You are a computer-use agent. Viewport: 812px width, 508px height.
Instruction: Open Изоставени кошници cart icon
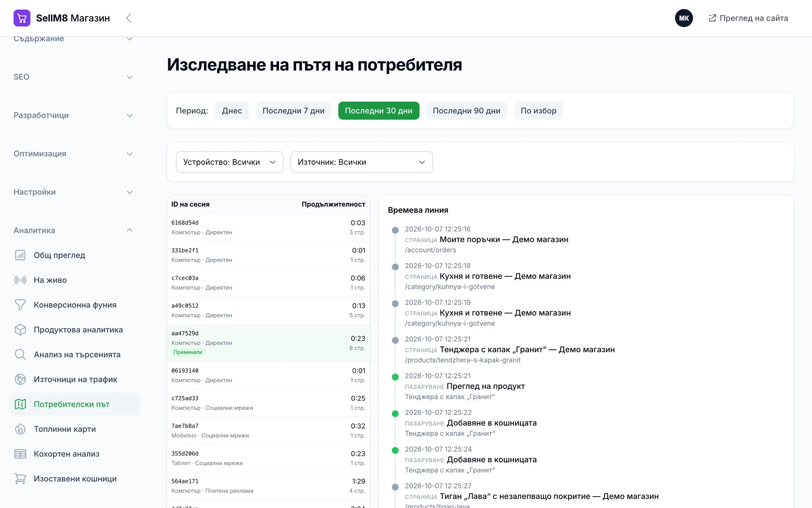point(20,479)
